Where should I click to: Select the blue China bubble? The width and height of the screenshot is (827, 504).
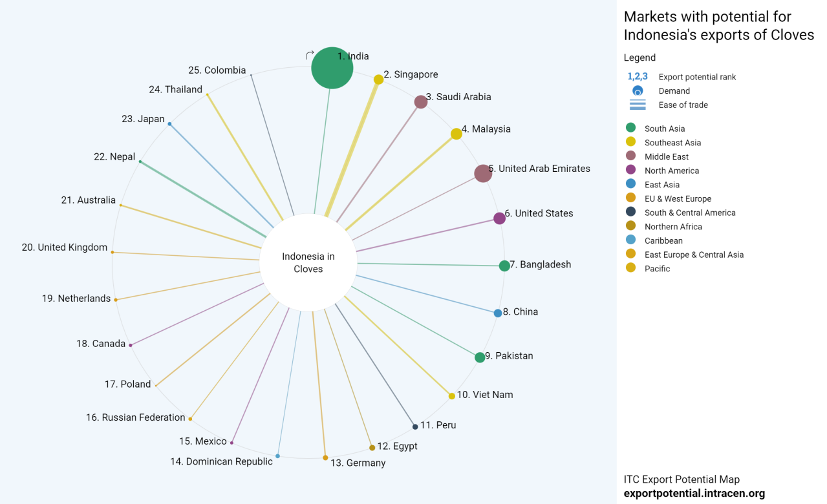[498, 313]
